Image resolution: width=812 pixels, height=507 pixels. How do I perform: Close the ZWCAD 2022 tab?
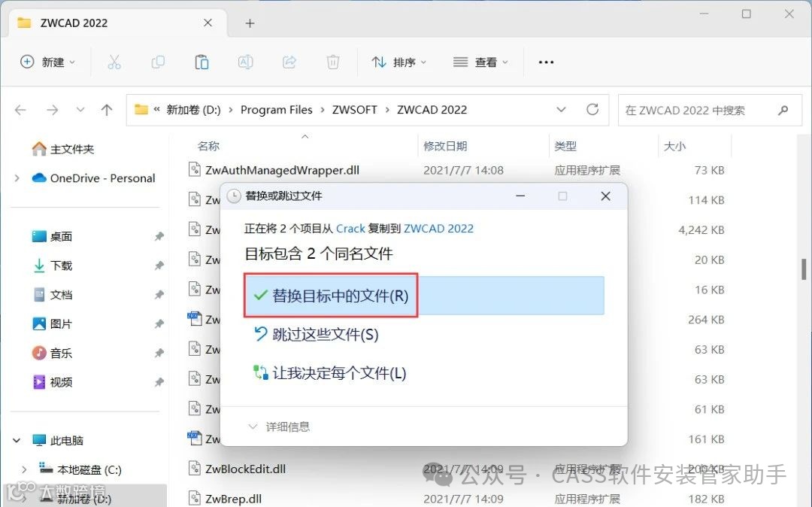pos(208,23)
